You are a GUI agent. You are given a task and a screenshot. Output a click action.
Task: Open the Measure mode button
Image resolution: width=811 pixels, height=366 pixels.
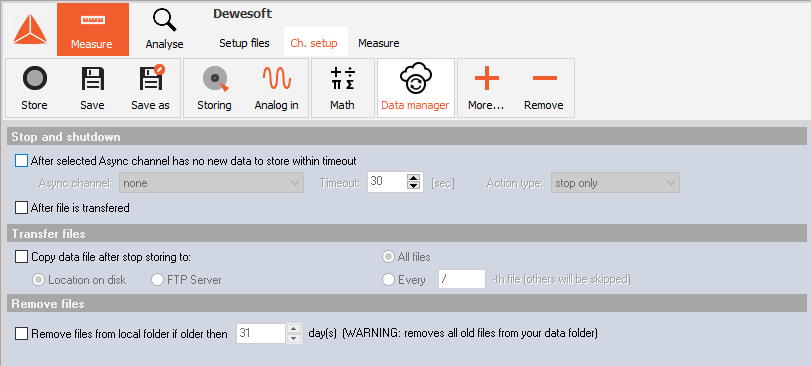tap(93, 29)
